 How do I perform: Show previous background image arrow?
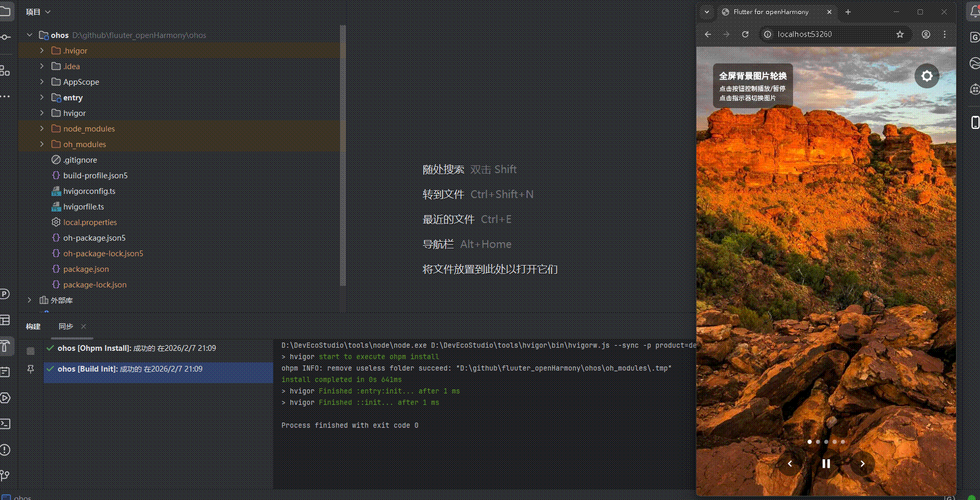pos(790,464)
